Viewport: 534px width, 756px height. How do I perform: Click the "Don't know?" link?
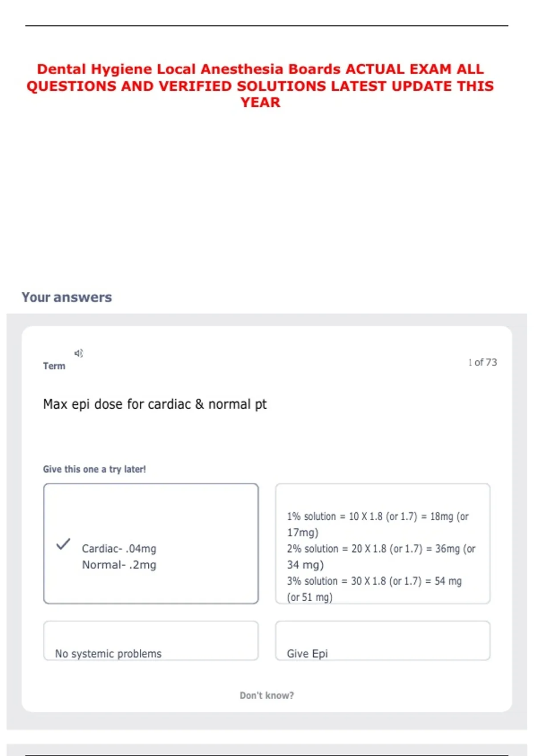267,695
